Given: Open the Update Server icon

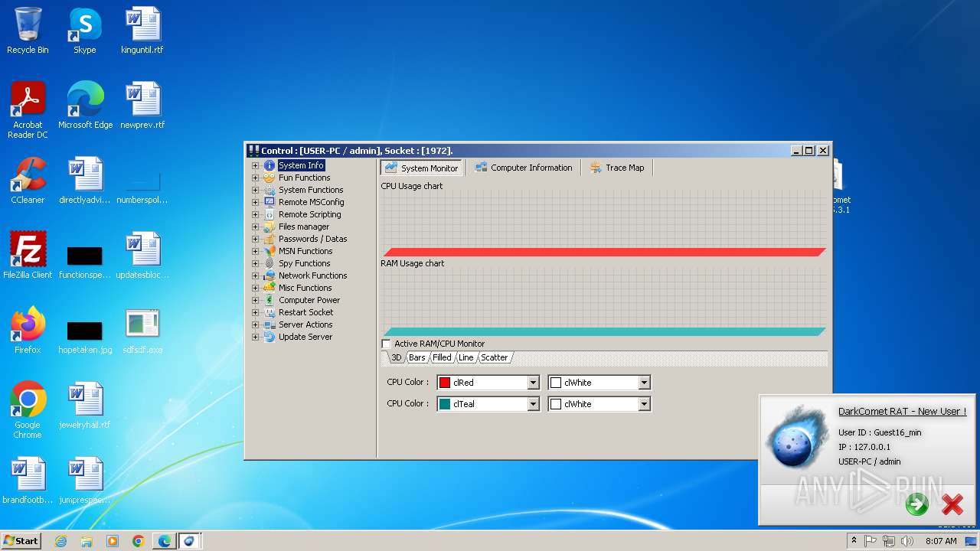Looking at the screenshot, I should point(269,337).
